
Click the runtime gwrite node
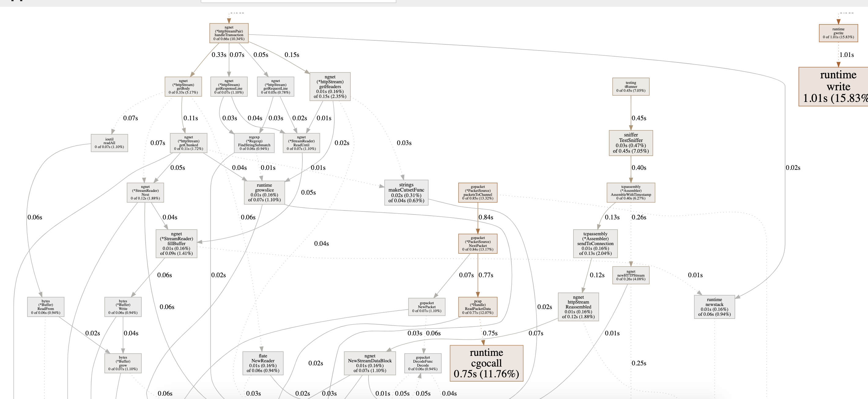(x=838, y=33)
